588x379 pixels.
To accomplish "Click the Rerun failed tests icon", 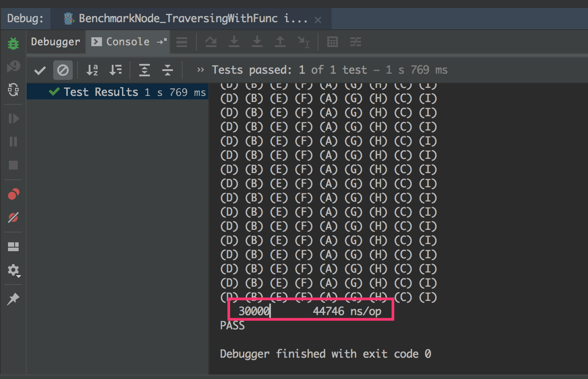I will 13,67.
